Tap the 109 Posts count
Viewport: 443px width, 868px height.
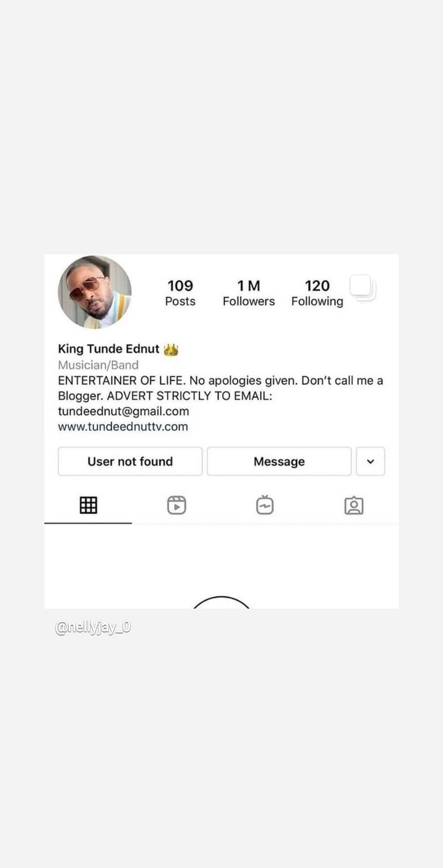pyautogui.click(x=180, y=293)
